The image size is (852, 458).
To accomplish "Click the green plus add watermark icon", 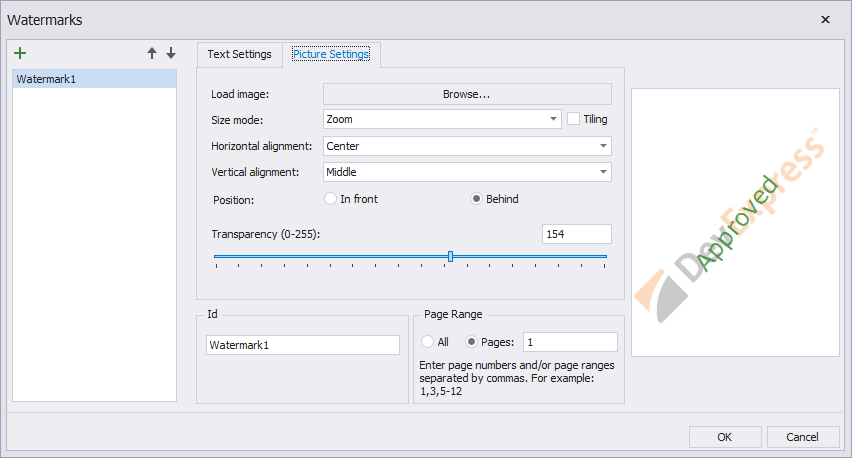I will (x=21, y=53).
